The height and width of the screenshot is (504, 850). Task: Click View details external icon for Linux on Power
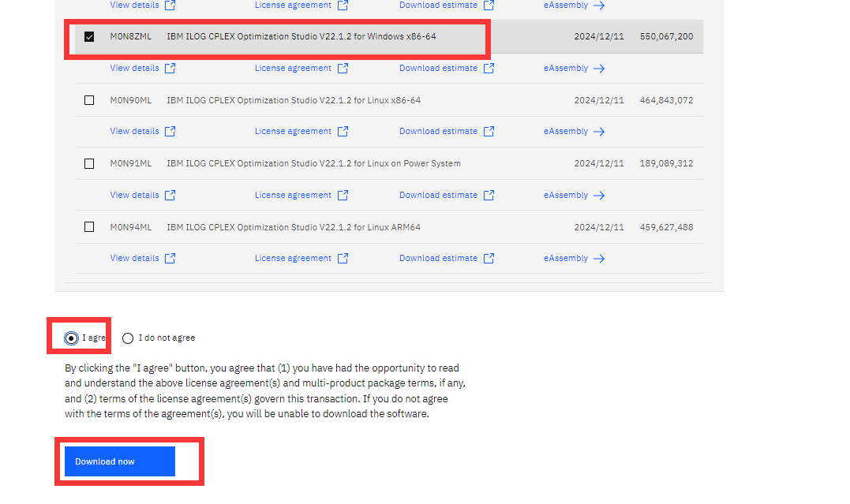[170, 195]
